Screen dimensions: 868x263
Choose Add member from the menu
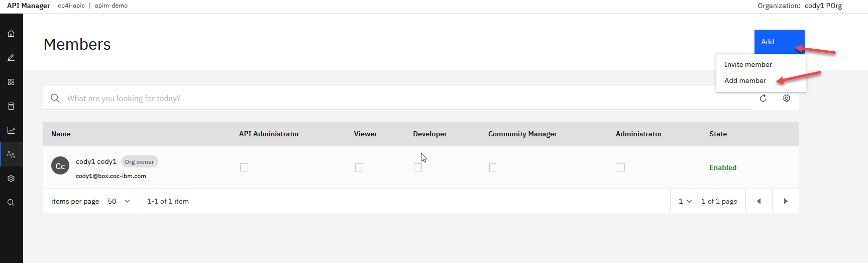(x=745, y=80)
